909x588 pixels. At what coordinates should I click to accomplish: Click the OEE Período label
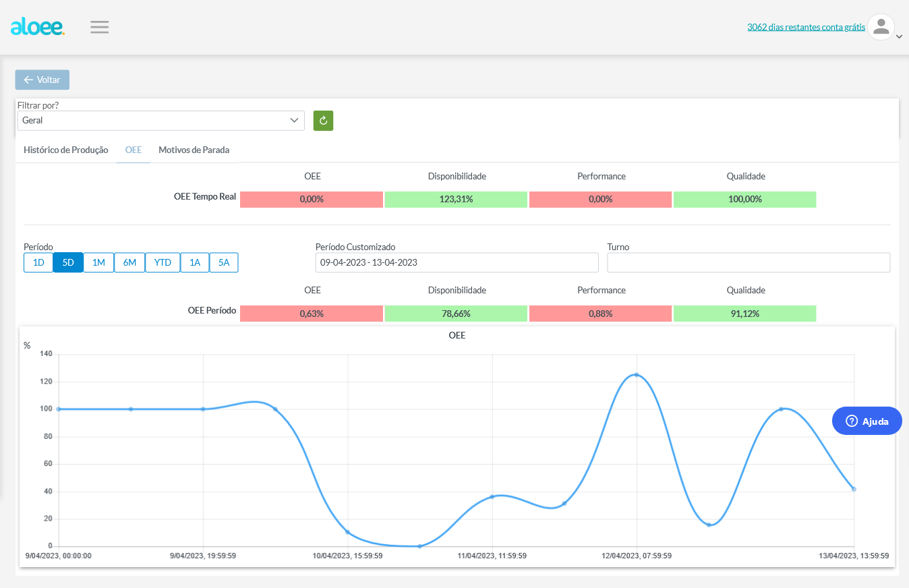click(x=212, y=311)
